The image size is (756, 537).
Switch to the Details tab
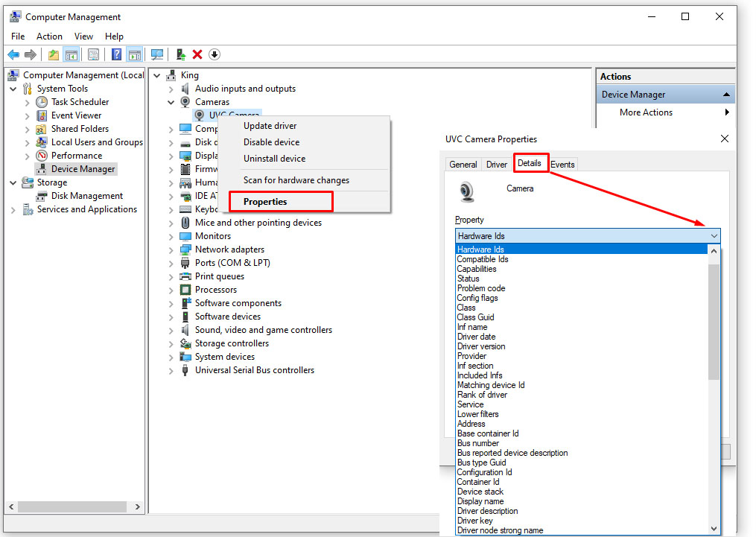pos(530,163)
